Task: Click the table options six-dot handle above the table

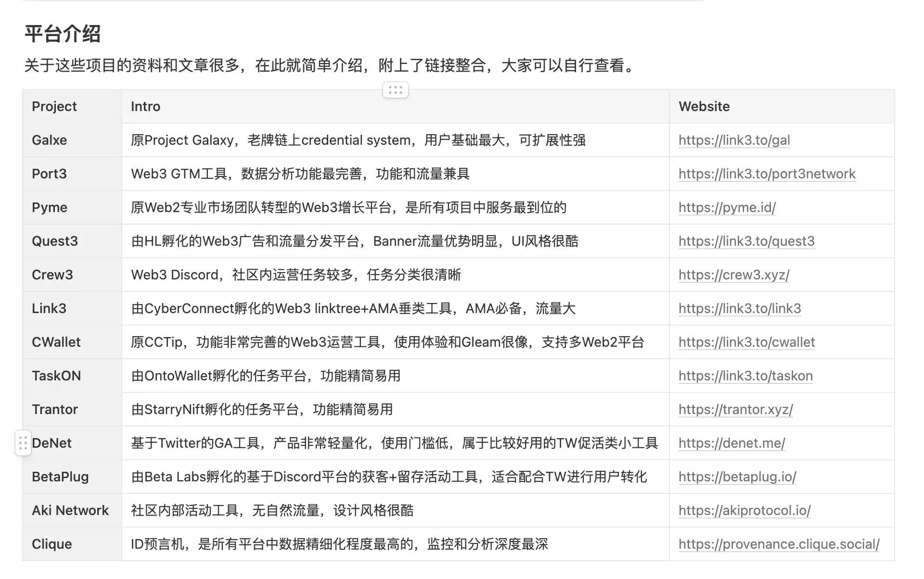Action: tap(395, 89)
